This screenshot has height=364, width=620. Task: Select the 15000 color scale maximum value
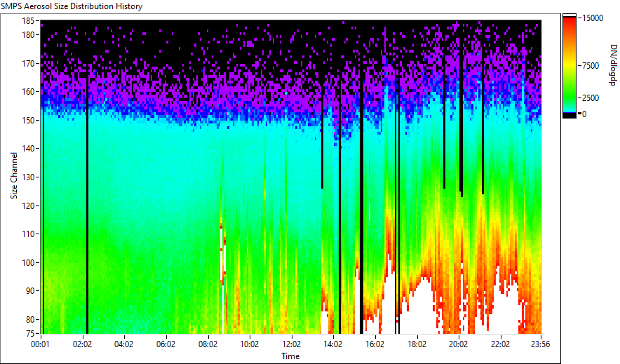point(593,18)
